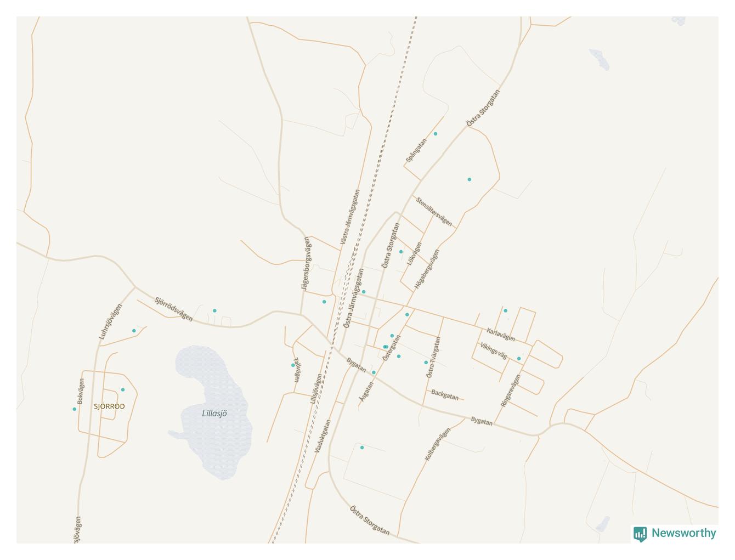This screenshot has height=560, width=735.
Task: Click the Bygatan street label near Ringarevägen
Action: [x=482, y=421]
